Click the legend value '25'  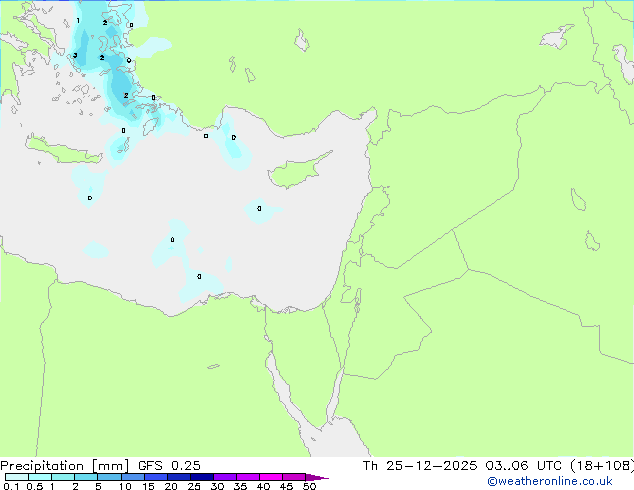194,486
